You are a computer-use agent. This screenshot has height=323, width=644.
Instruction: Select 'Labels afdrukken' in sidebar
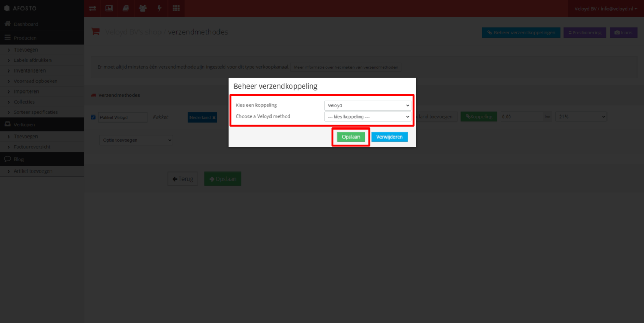click(x=33, y=60)
